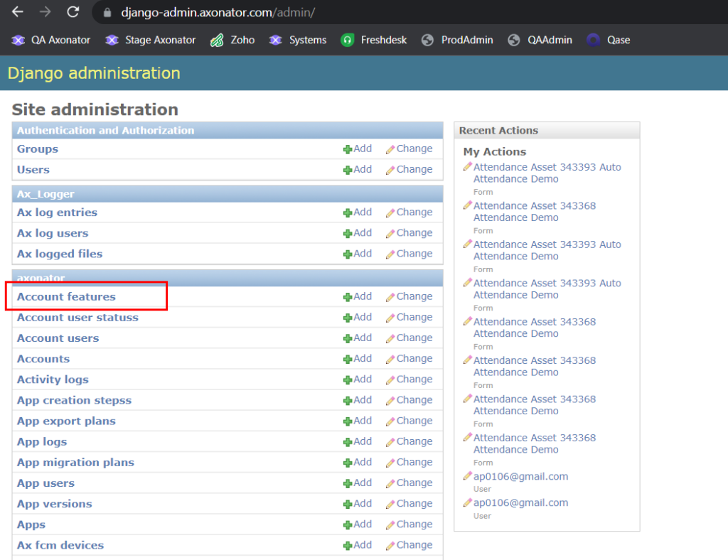Click Change for Ax log entries

[x=409, y=212]
